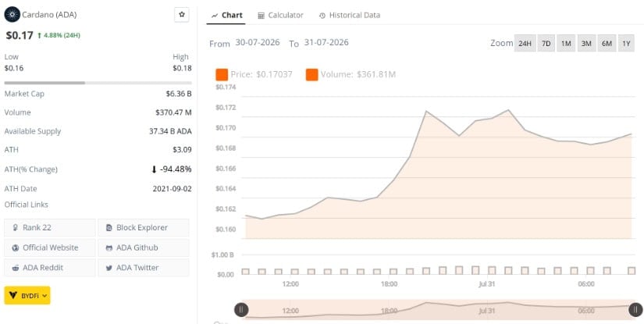Click the Low $0.16 value
Screen dimensions: 644x324
point(14,68)
